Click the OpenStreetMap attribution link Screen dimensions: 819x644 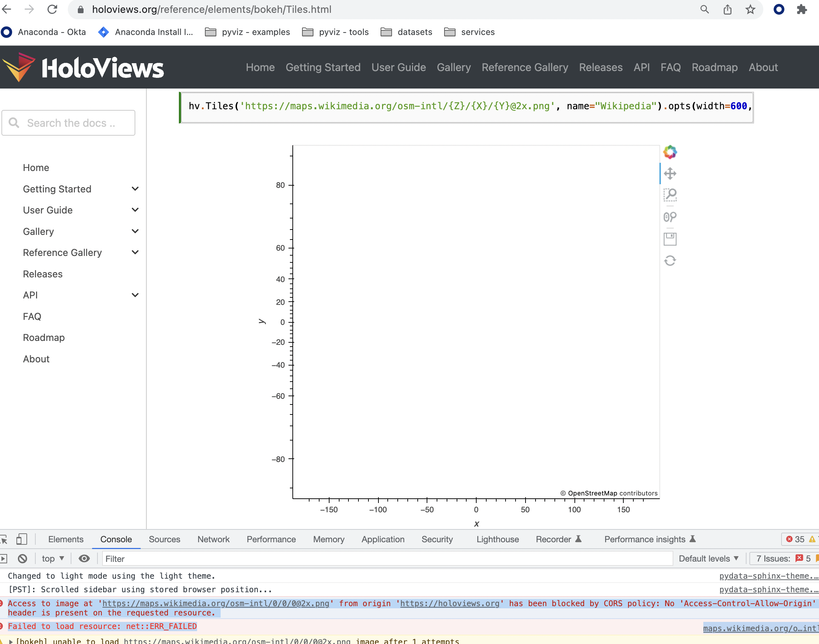592,493
